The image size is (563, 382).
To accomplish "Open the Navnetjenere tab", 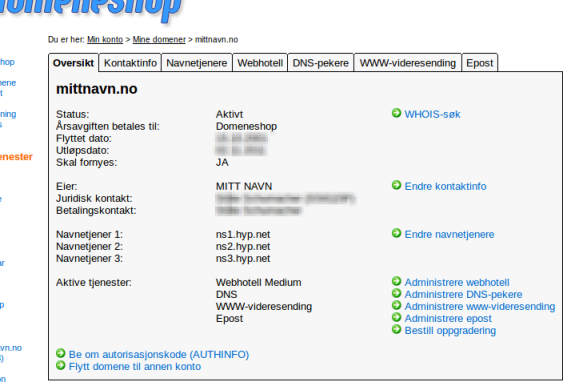I will [197, 63].
